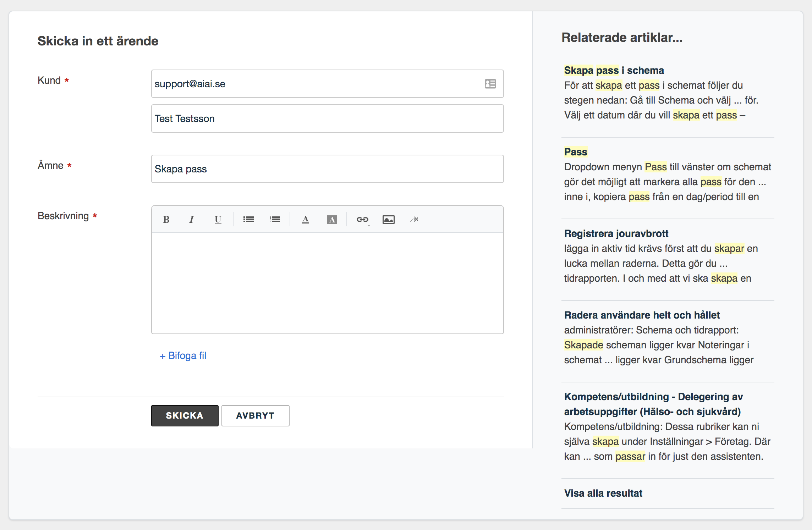Open the insert link dropdown

coord(362,220)
